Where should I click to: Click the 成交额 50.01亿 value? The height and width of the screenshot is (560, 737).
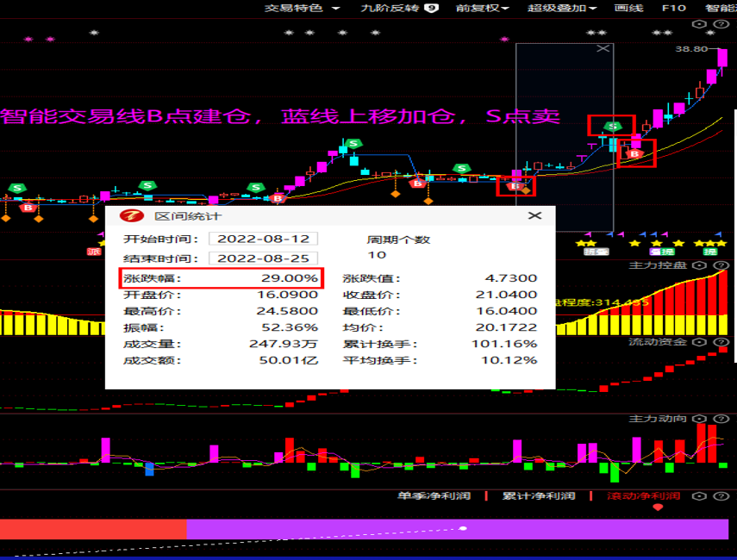pos(288,360)
